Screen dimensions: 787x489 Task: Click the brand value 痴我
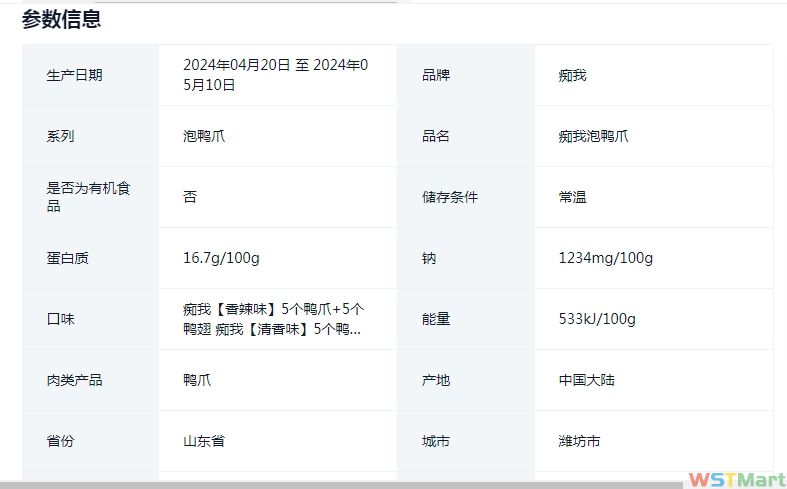[x=572, y=75]
